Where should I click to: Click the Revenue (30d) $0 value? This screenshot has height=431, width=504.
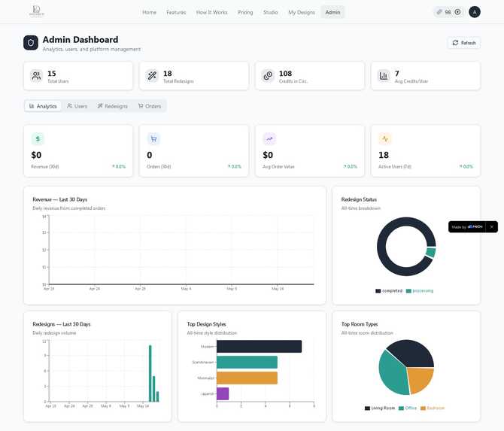(x=36, y=155)
